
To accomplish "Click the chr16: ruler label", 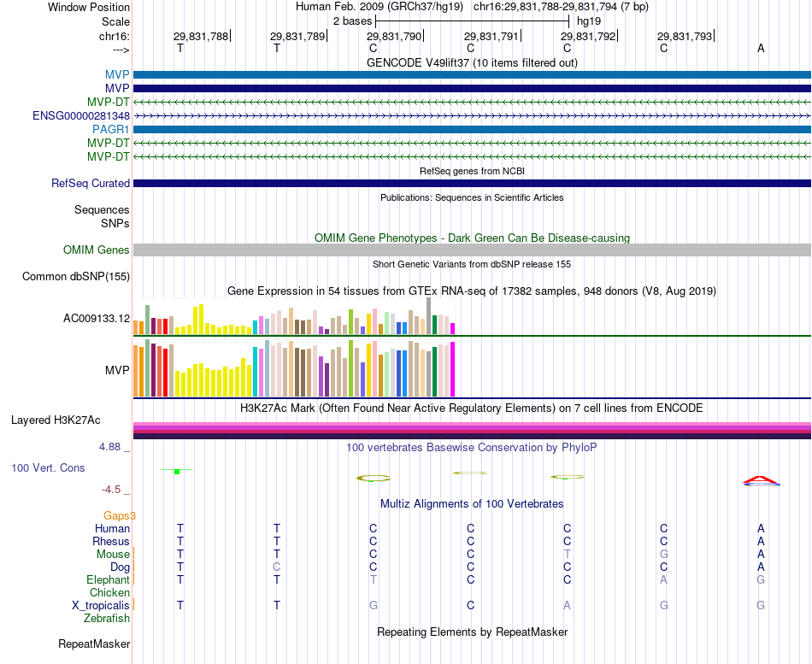I will [x=115, y=36].
